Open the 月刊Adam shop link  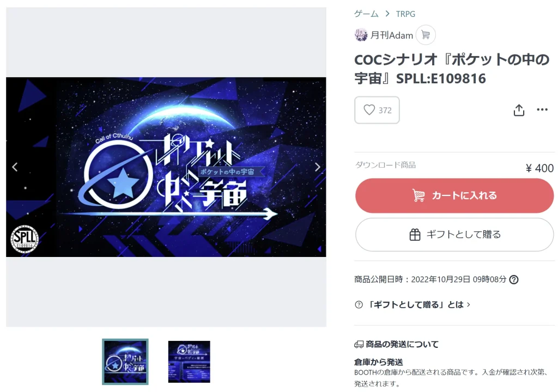coord(391,35)
